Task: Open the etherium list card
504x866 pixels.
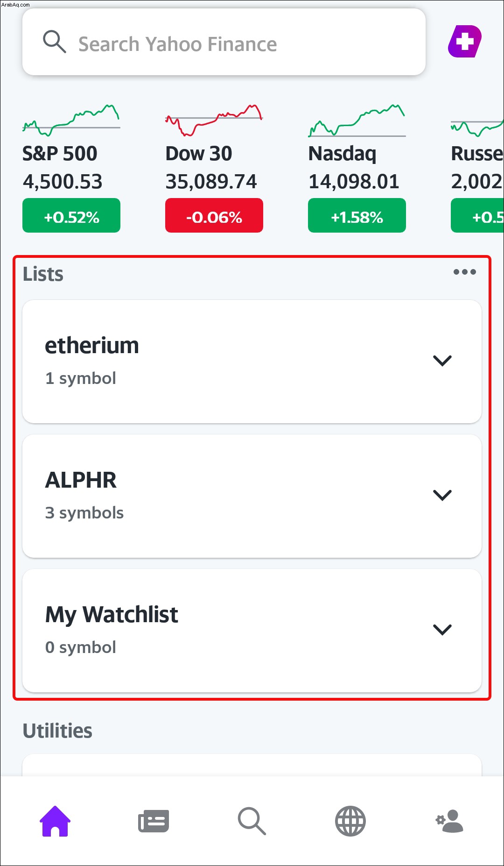Action: coord(252,362)
